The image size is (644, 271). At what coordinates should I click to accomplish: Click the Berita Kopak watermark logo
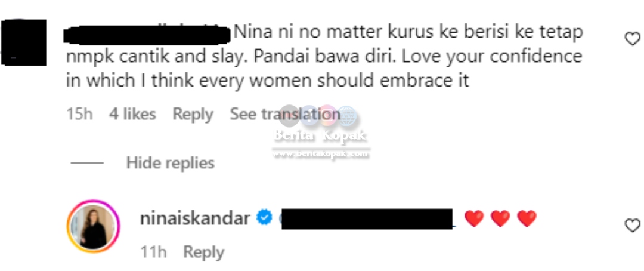point(321,125)
